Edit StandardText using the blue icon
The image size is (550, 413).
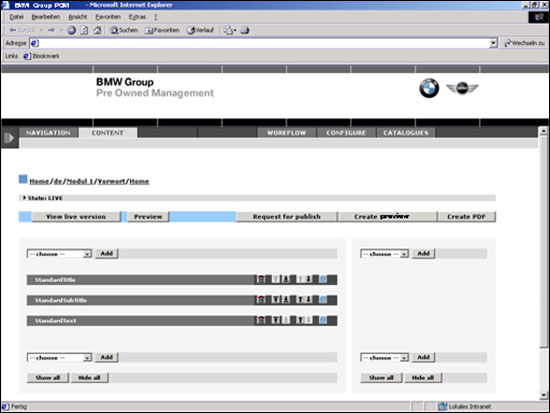[323, 320]
